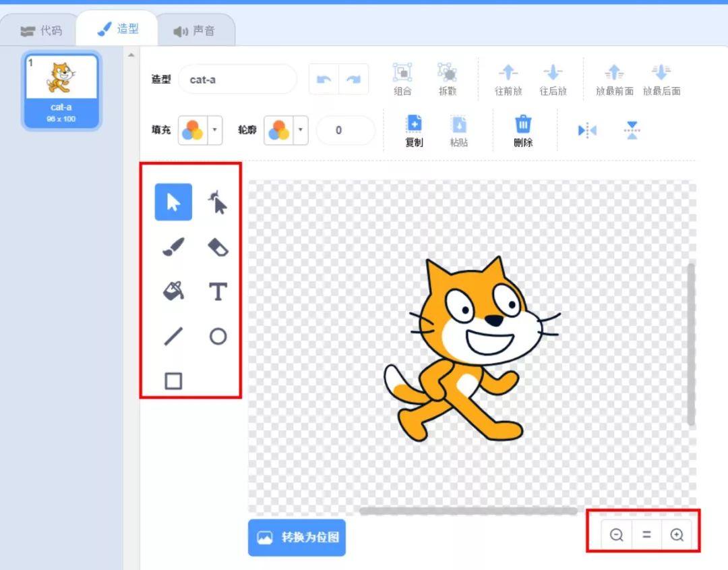Click the 填充 fill color swatch
This screenshot has width=728, height=570.
click(193, 130)
